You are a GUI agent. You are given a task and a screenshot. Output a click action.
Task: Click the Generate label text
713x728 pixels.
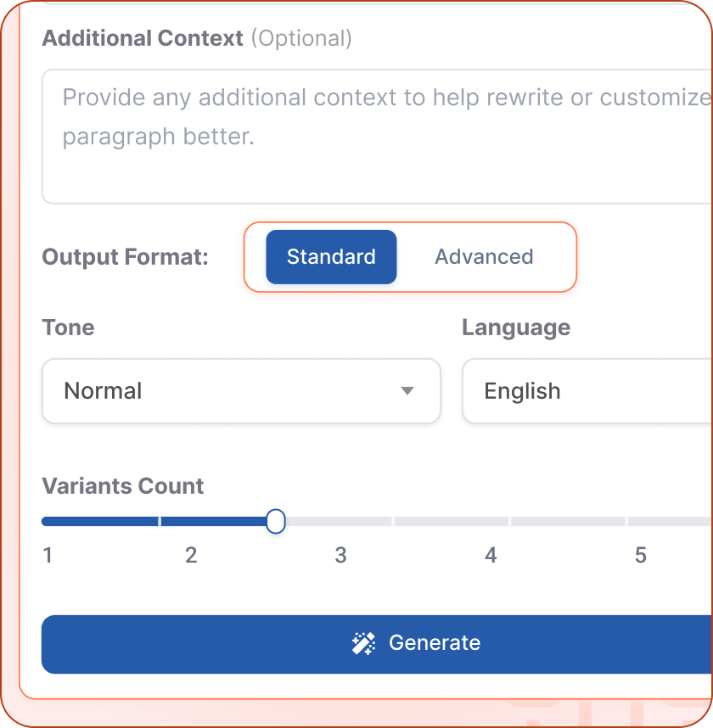pos(435,643)
